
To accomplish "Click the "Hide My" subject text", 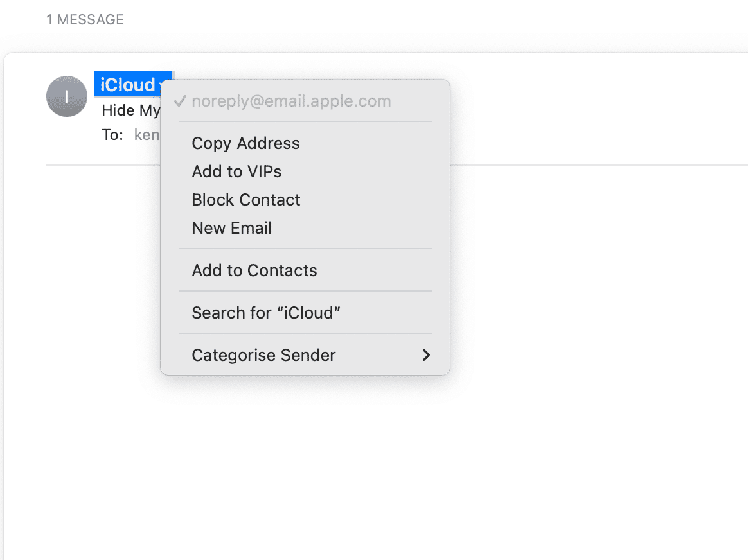I will pos(130,110).
